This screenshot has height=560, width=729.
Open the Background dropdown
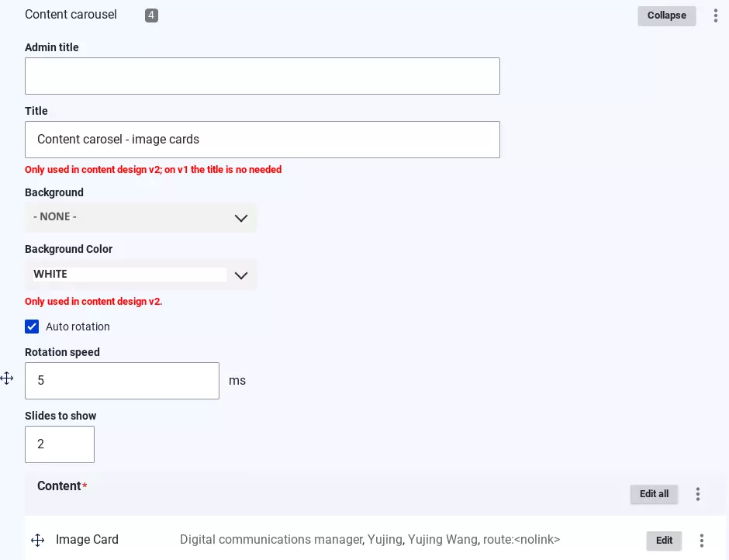[x=140, y=217]
